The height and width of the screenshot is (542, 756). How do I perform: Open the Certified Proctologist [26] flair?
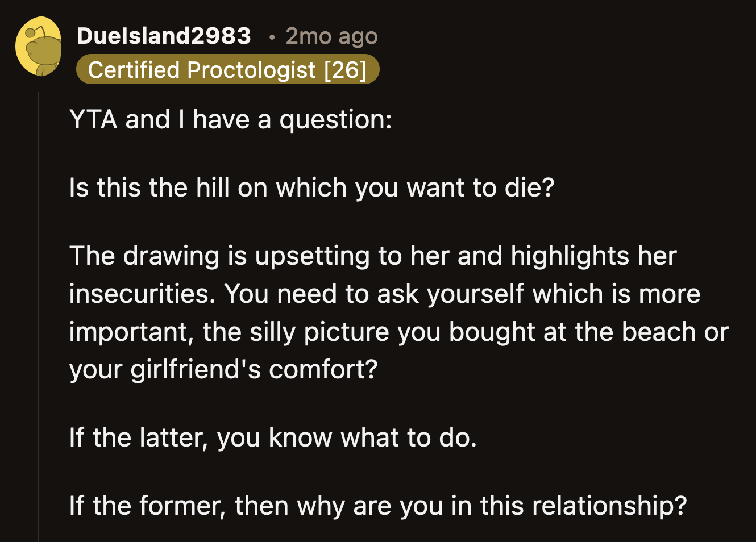pos(227,69)
